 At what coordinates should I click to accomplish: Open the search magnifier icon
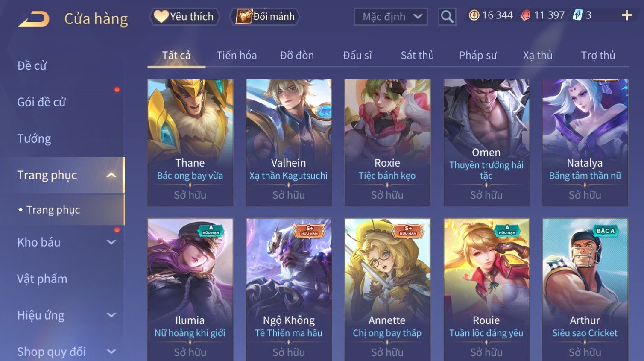(x=447, y=17)
